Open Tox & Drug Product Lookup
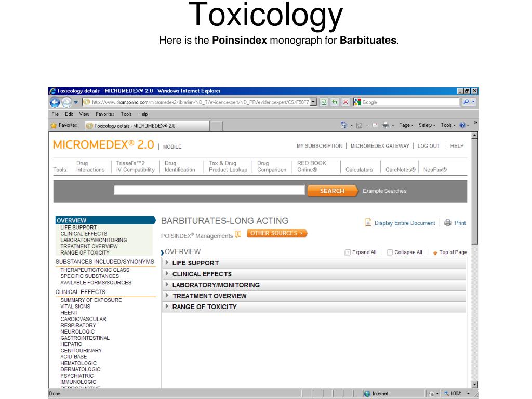The height and width of the screenshot is (399, 532). 228,166
